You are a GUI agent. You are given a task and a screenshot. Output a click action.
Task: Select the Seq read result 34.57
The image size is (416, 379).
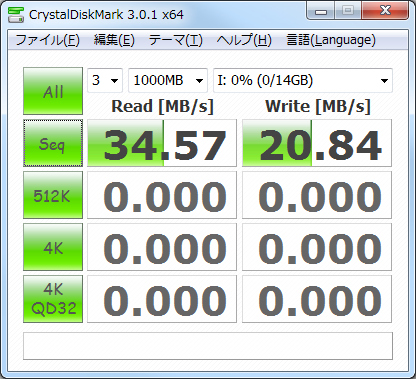click(x=162, y=143)
